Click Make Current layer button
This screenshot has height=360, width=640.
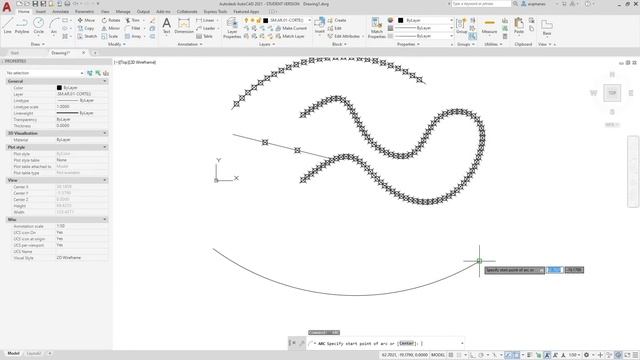[x=291, y=28]
